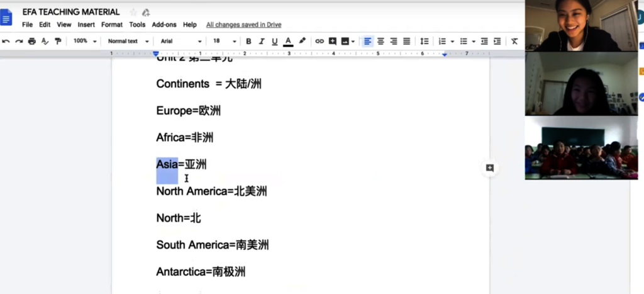This screenshot has height=294, width=644.
Task: Open the Normal text style dropdown
Action: tap(128, 42)
